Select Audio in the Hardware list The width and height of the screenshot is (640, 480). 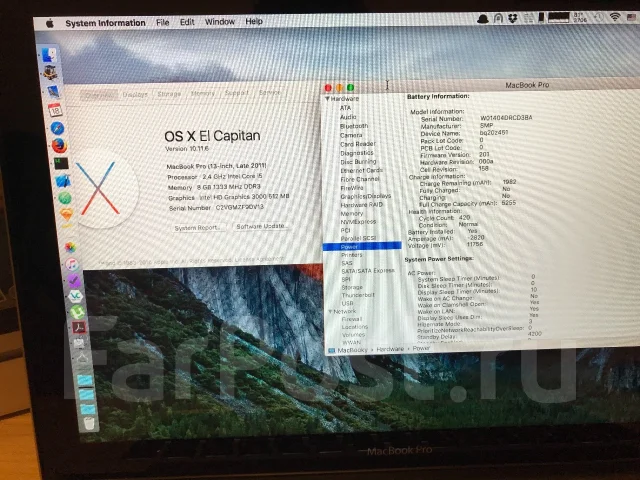pyautogui.click(x=348, y=117)
